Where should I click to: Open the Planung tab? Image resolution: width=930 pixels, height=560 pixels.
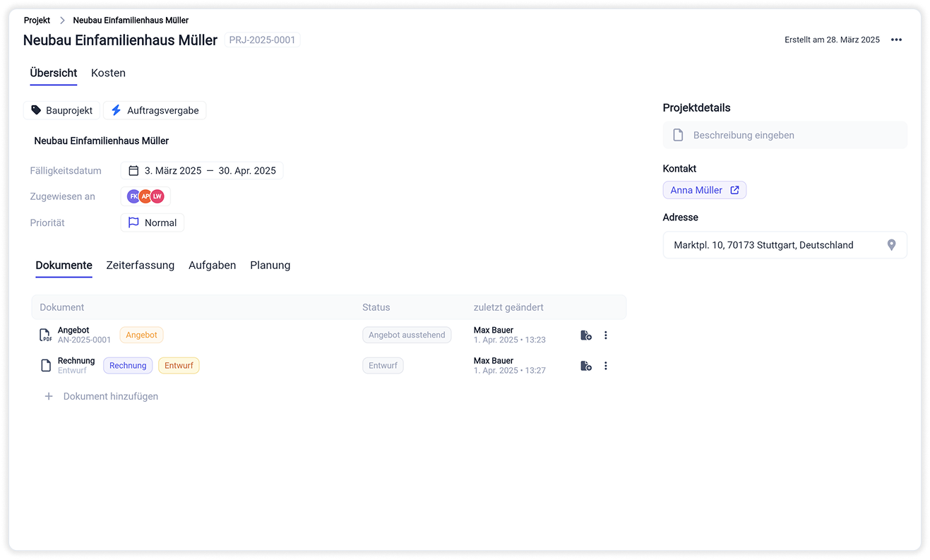coord(270,266)
